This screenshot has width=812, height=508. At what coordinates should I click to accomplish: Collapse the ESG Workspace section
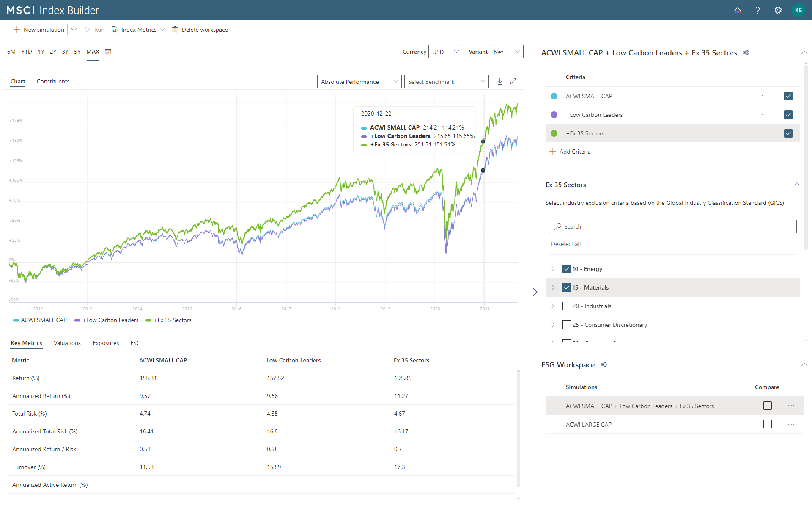pyautogui.click(x=804, y=364)
